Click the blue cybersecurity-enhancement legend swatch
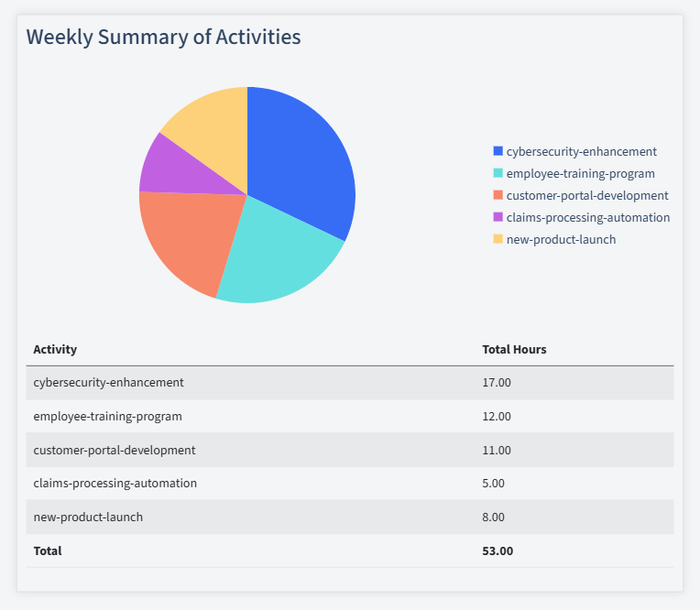 (498, 151)
